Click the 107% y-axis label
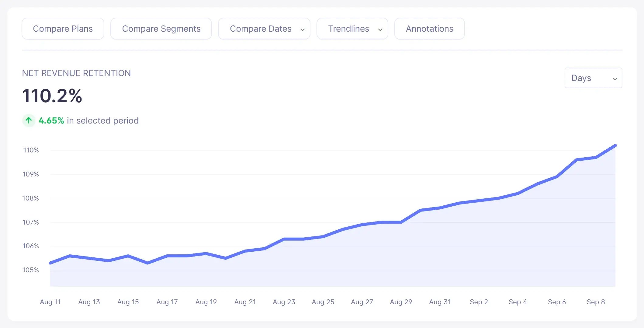This screenshot has height=328, width=644. (31, 222)
